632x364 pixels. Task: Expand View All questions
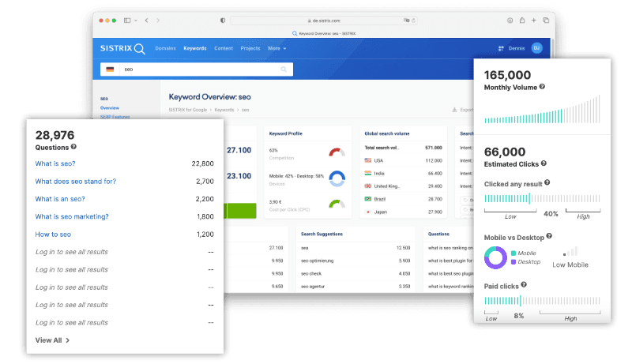coord(53,340)
